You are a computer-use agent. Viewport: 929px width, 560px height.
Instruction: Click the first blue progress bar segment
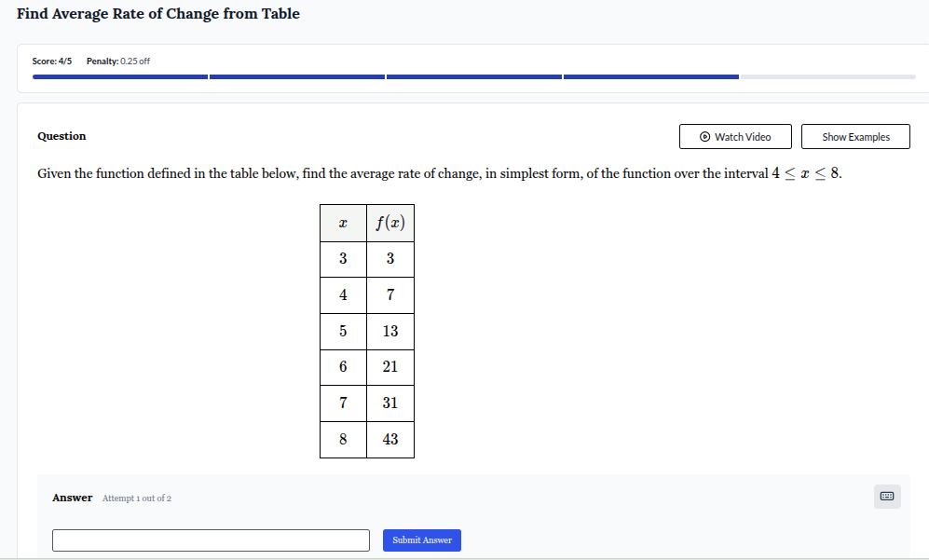click(119, 76)
